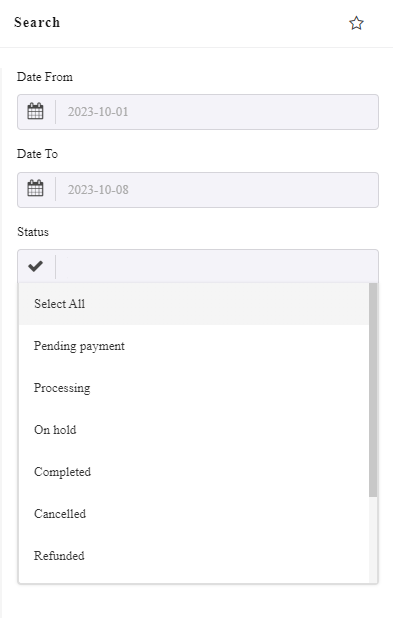The height and width of the screenshot is (618, 393).
Task: Pick Refunded status option
Action: 194,556
